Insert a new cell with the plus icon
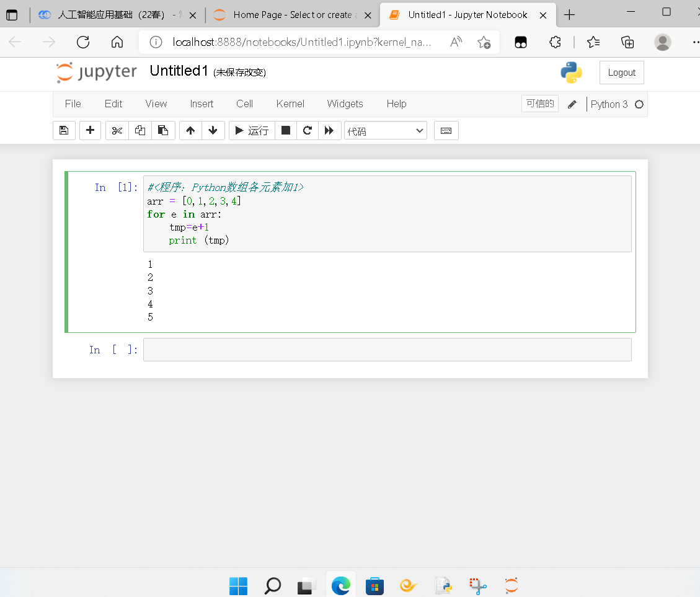The width and height of the screenshot is (700, 597). 90,130
